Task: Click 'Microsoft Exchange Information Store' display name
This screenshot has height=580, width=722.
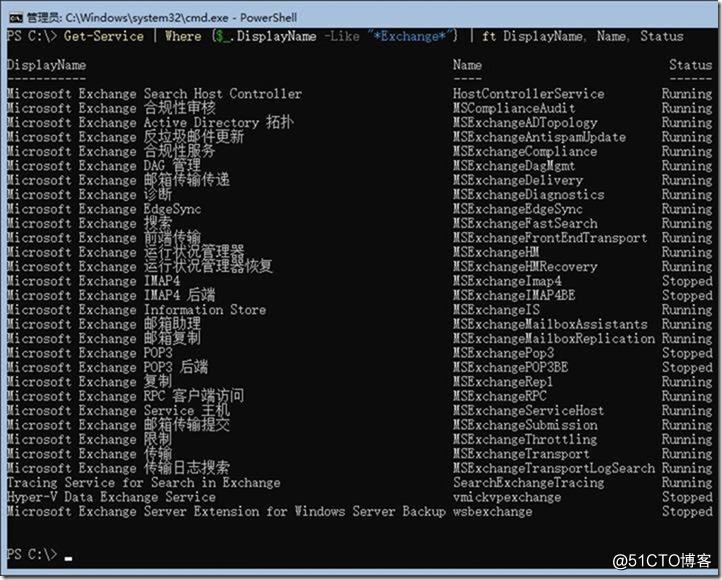Action: click(136, 310)
